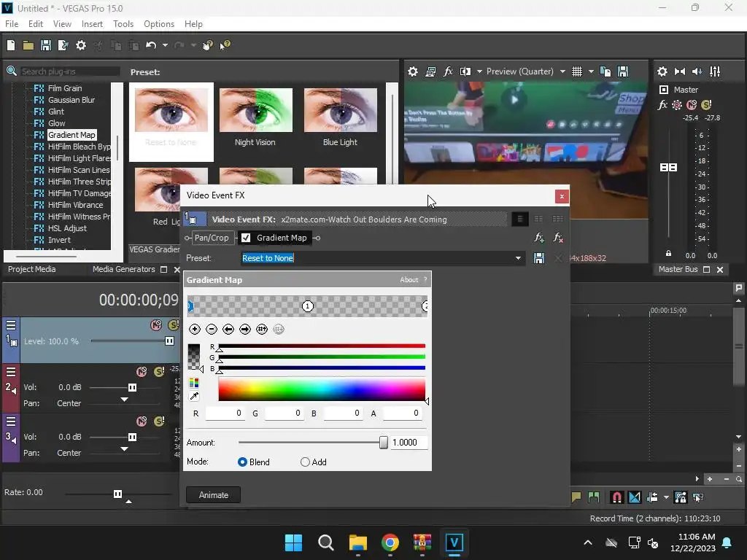Click the Search plug-ins field
The width and height of the screenshot is (747, 560).
tap(70, 71)
